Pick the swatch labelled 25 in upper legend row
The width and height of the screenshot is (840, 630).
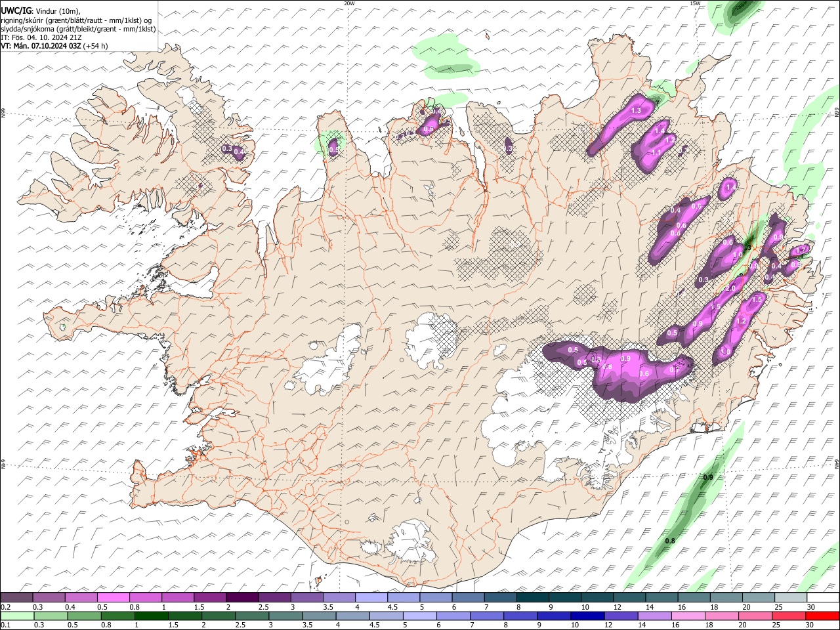click(x=791, y=597)
